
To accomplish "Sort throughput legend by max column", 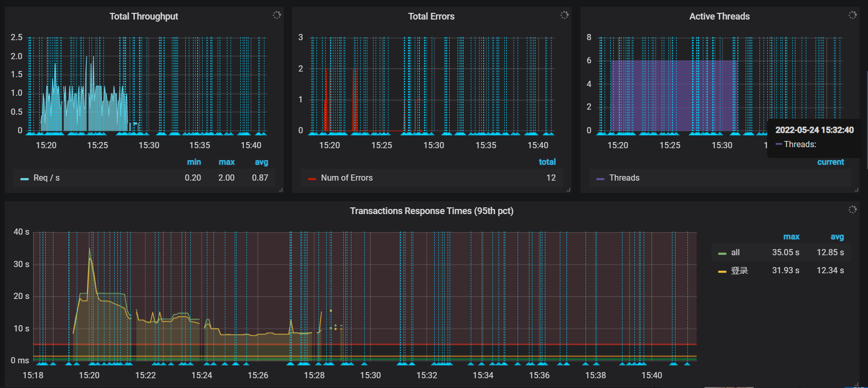I will click(x=226, y=162).
